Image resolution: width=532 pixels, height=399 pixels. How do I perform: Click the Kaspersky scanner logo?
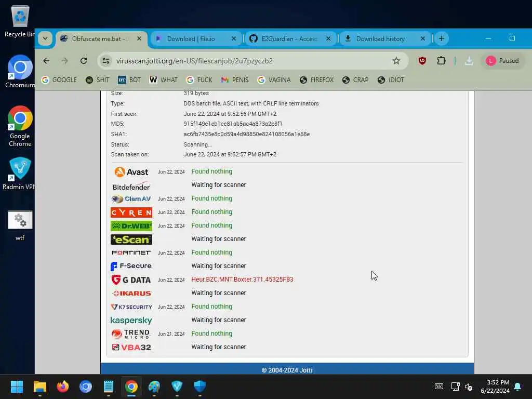[131, 320]
